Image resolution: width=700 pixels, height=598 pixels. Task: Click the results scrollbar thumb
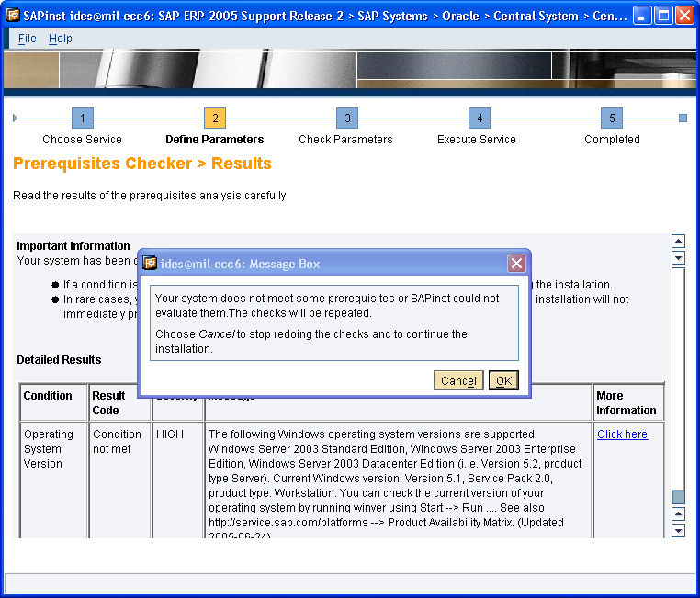pyautogui.click(x=679, y=497)
